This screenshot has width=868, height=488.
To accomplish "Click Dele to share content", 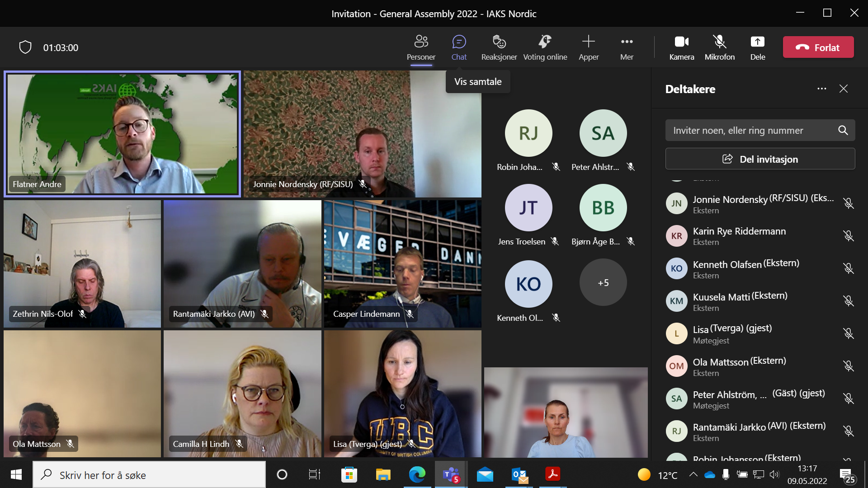I will 758,47.
